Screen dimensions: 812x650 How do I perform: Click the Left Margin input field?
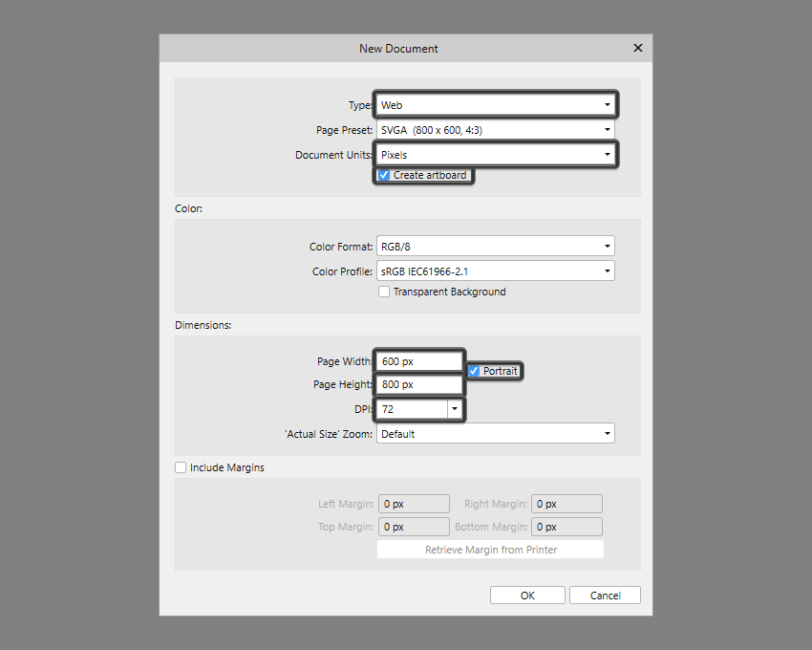[x=414, y=504]
